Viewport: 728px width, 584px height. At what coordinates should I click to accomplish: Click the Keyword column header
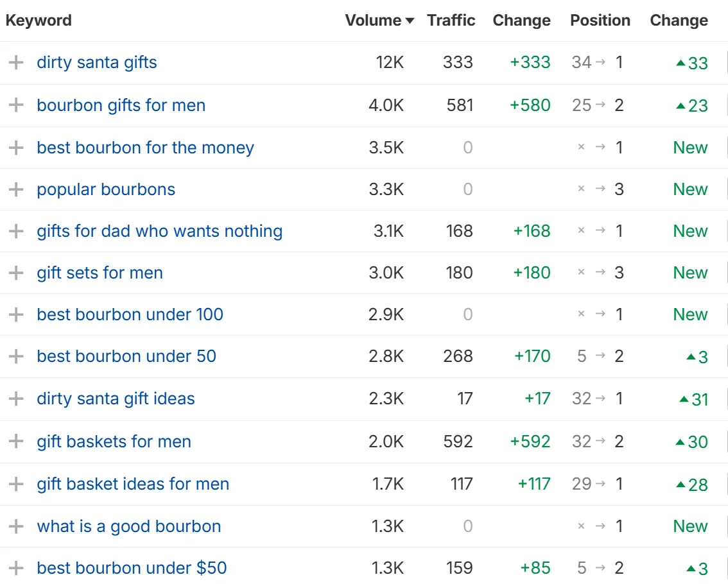click(x=39, y=21)
